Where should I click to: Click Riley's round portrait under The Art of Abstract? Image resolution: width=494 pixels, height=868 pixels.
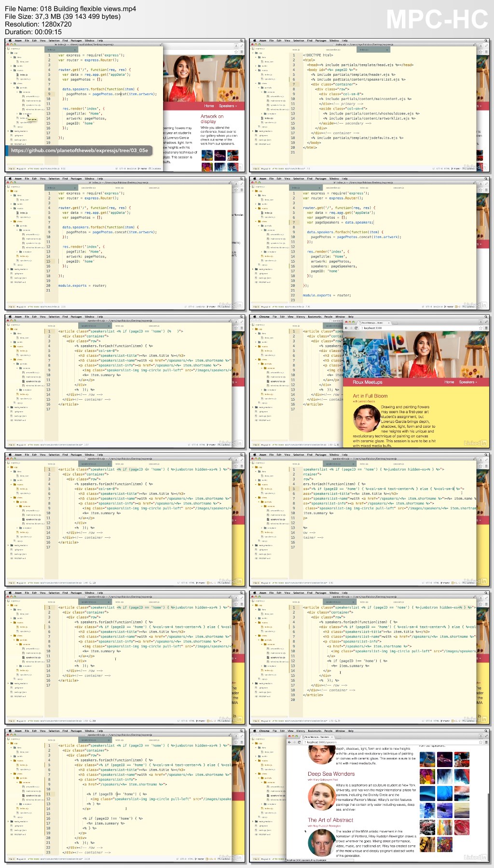point(322,843)
